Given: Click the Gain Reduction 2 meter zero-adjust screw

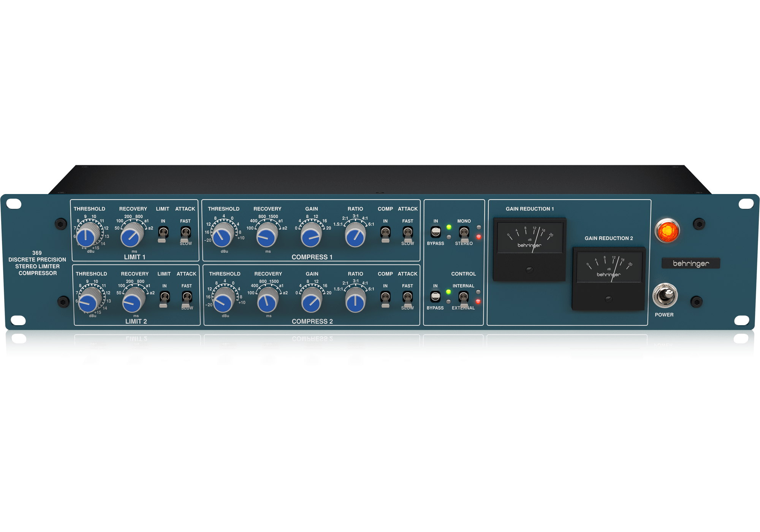Looking at the screenshot, I should tap(608, 299).
